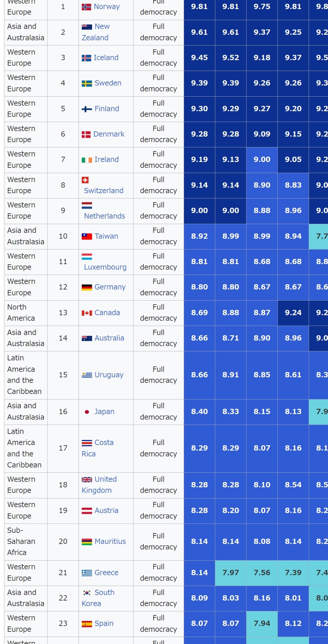328x644 pixels.
Task: Click the Switzerland flag icon
Action: click(85, 180)
